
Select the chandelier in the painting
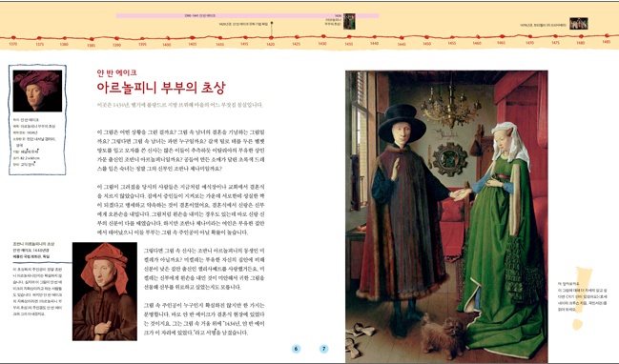tap(451, 108)
